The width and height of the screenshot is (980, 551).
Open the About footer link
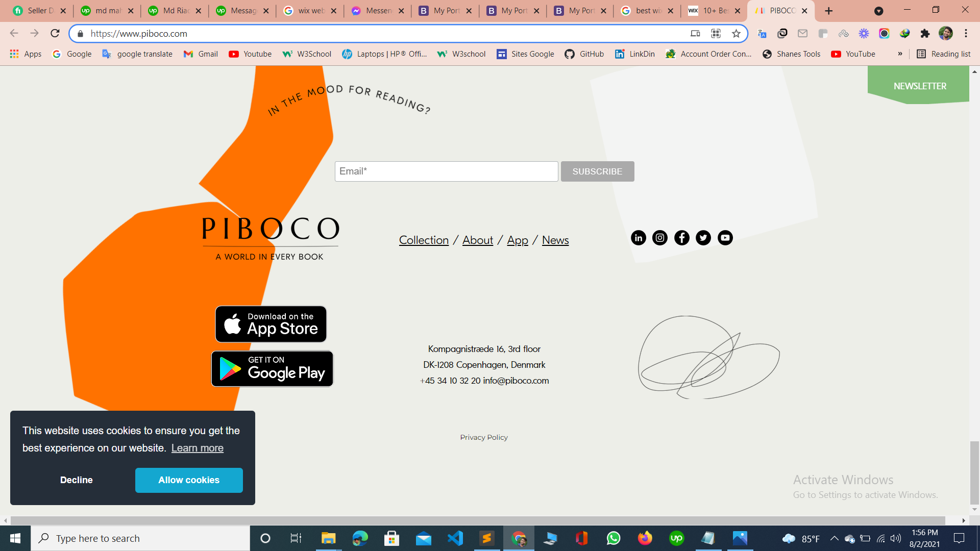point(478,240)
